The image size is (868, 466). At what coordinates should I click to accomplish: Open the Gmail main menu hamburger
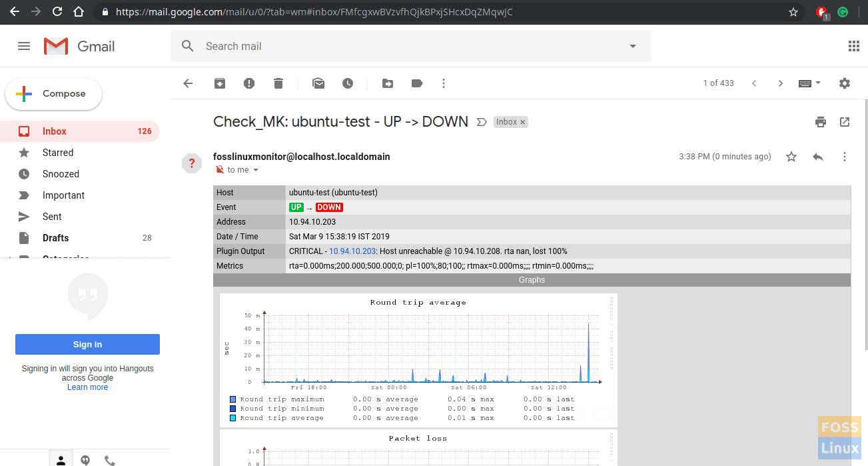click(x=24, y=46)
